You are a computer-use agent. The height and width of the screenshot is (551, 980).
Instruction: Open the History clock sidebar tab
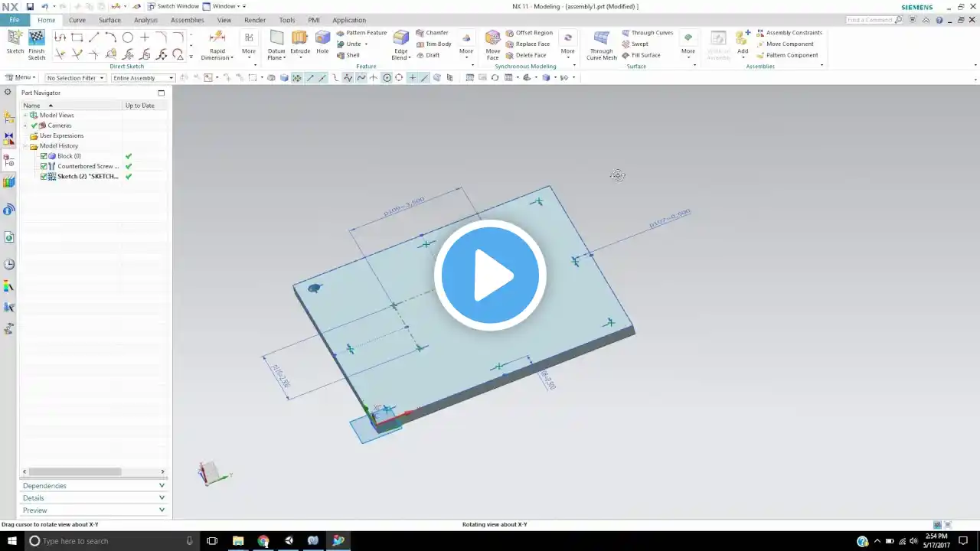point(8,264)
